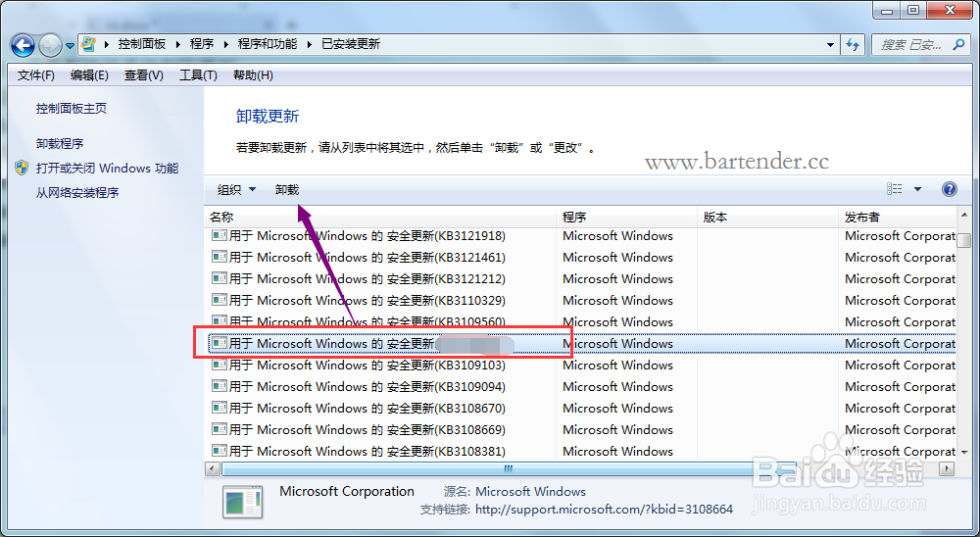The image size is (980, 537).
Task: Open support link kbid=3108664
Action: [x=604, y=510]
